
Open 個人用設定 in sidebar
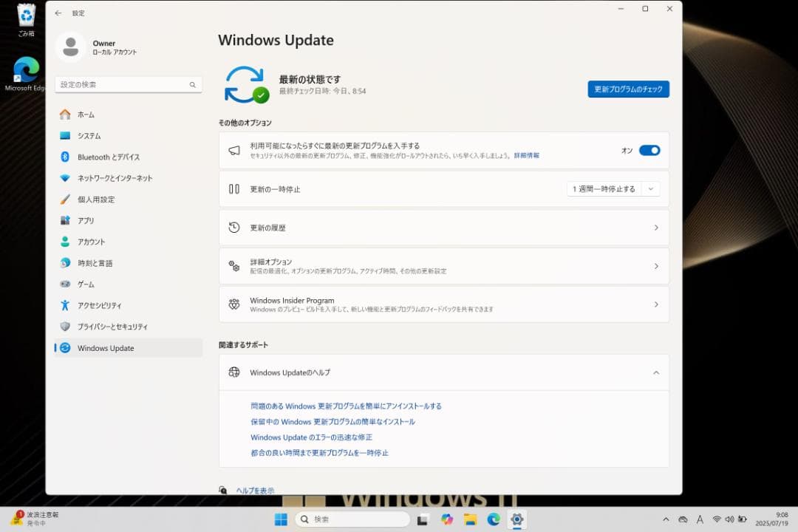[x=129, y=199]
